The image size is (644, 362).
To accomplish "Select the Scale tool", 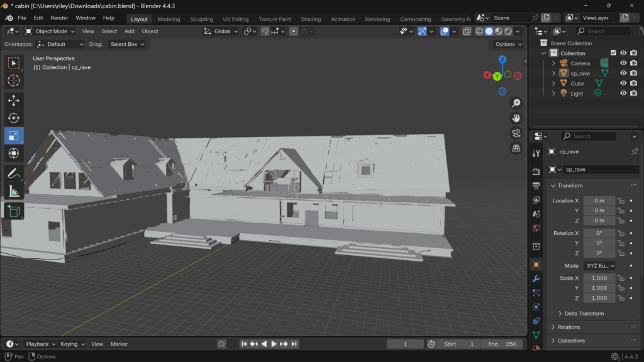I will pyautogui.click(x=14, y=136).
